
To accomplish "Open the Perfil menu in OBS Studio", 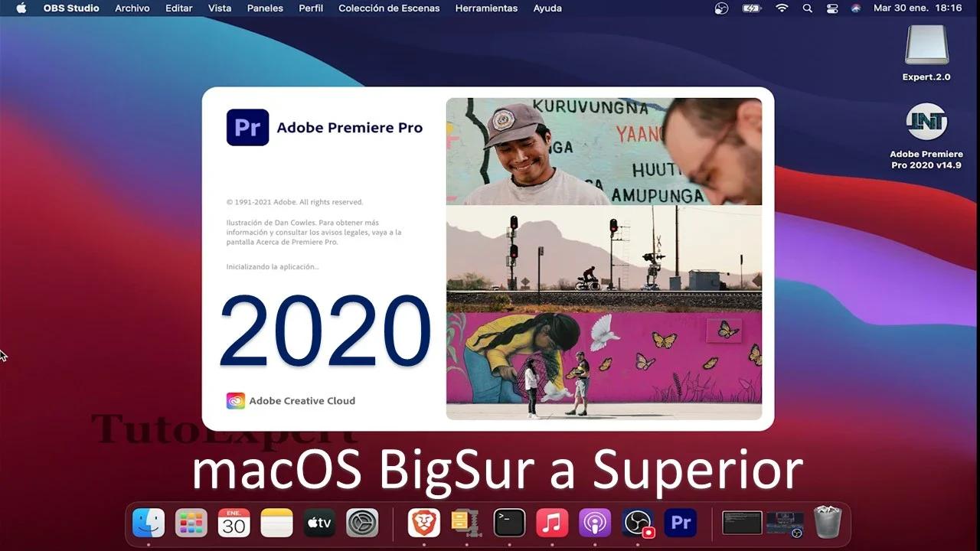I will coord(311,8).
